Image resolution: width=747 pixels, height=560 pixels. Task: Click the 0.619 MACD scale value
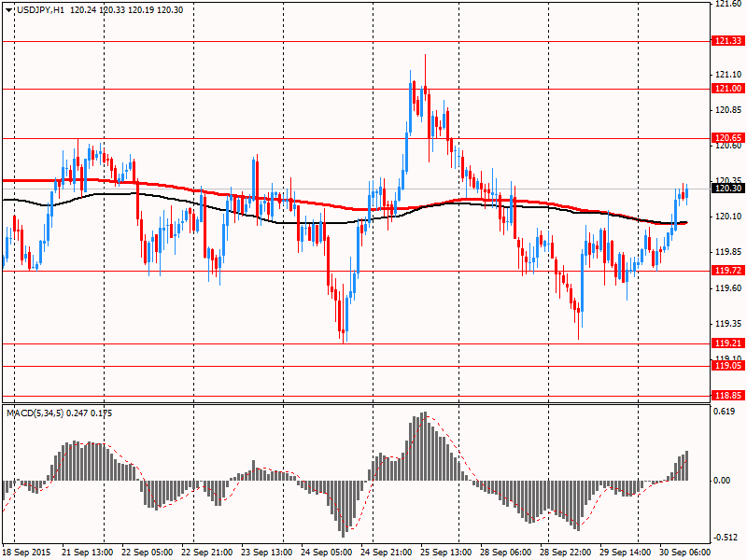[724, 411]
